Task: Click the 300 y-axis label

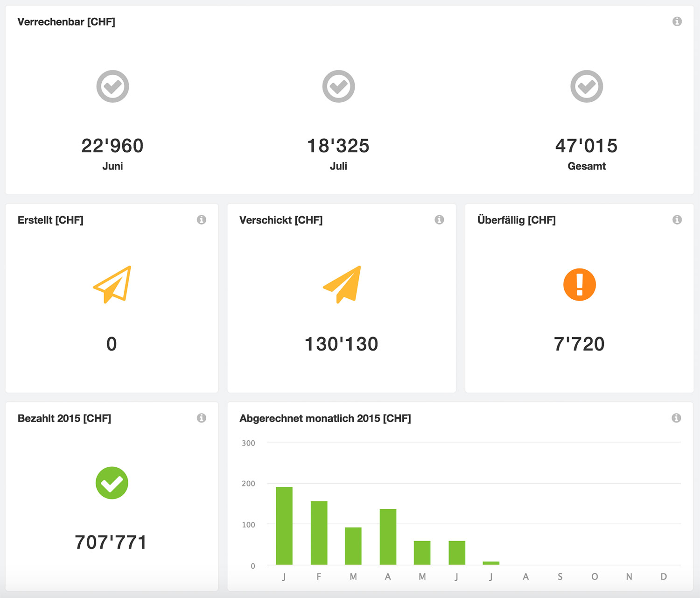Action: click(248, 443)
